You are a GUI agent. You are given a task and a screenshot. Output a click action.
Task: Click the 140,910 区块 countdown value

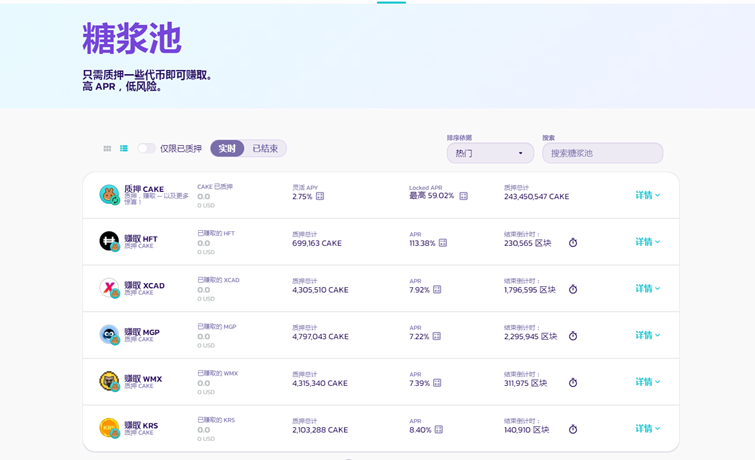click(526, 430)
